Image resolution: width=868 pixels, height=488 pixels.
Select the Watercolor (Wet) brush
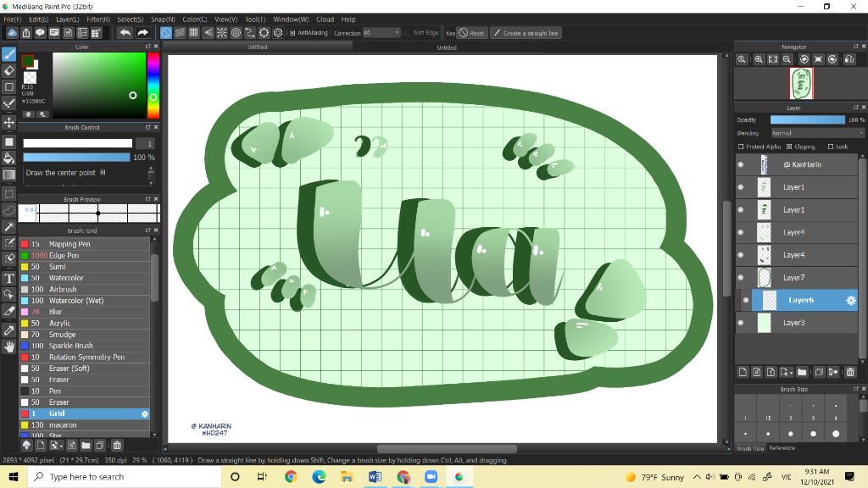point(84,301)
